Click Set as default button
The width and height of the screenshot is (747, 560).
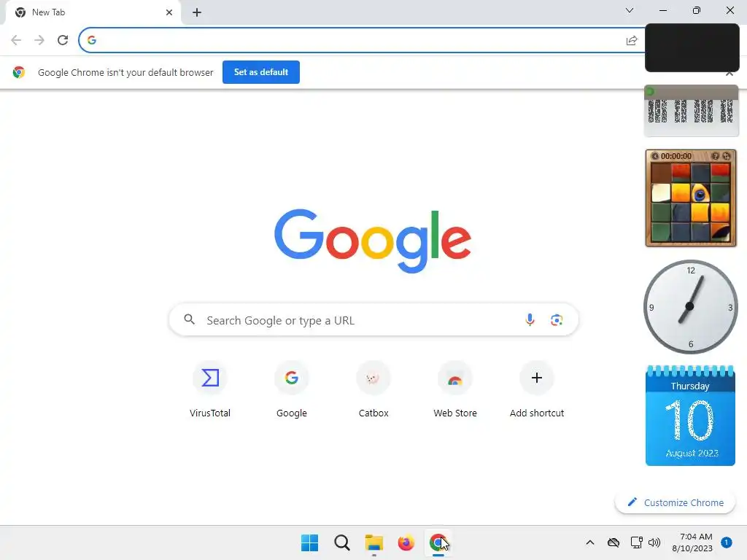261,72
